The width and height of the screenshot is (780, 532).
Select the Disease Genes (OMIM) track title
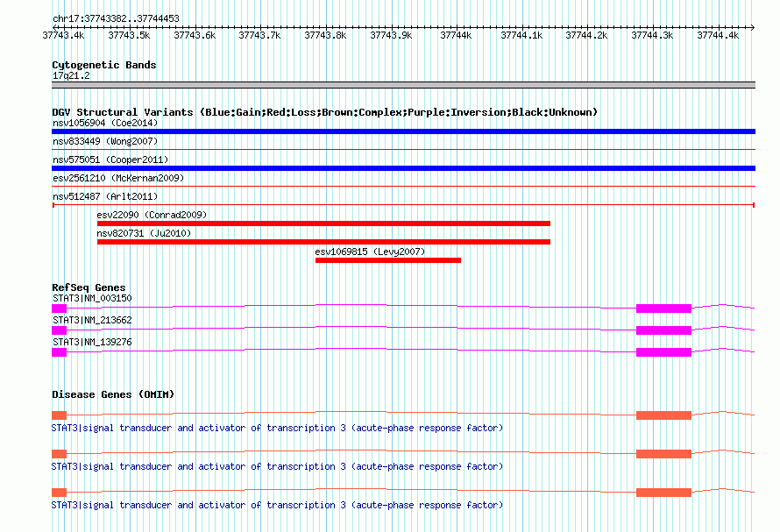(113, 394)
